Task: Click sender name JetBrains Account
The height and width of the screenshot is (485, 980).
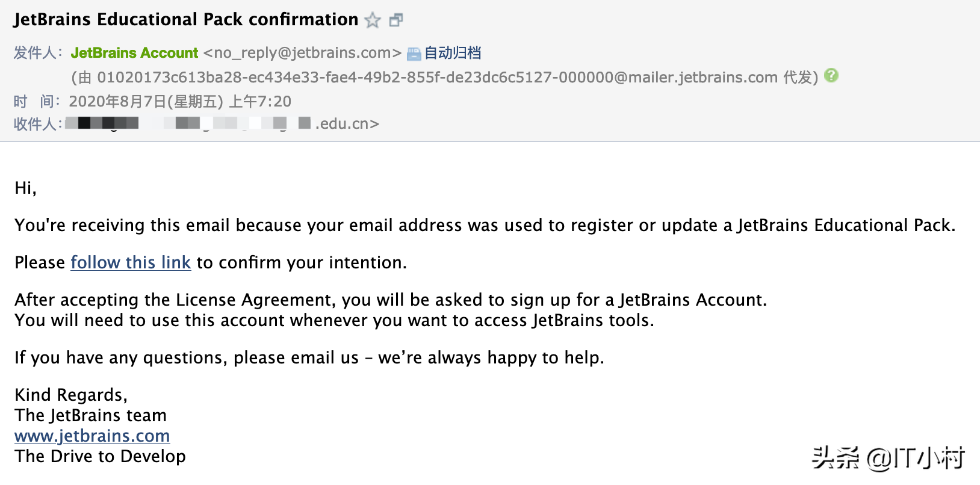Action: (x=134, y=53)
